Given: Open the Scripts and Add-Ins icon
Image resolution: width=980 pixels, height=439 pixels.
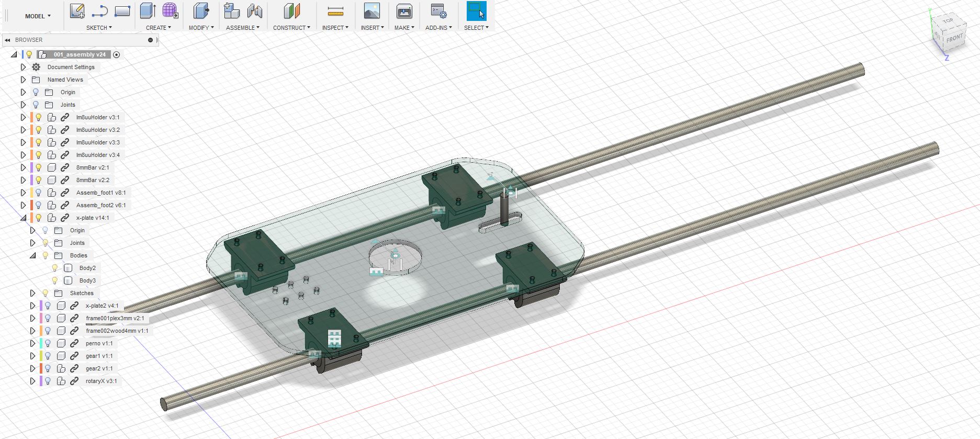Looking at the screenshot, I should click(x=438, y=11).
